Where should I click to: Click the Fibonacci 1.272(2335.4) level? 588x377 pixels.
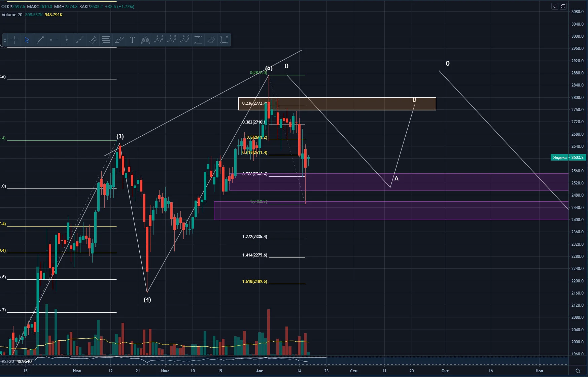click(255, 237)
